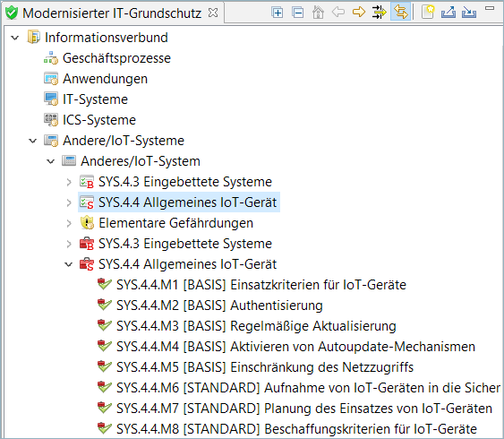Select ICS-Systeme tree item
Viewport: 504px width, 439px height.
tap(99, 120)
